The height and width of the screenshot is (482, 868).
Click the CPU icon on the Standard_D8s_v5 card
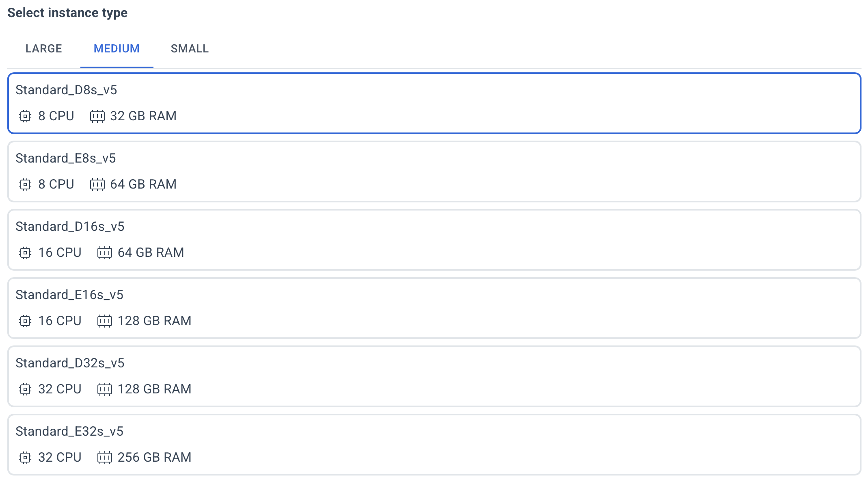[x=25, y=116]
